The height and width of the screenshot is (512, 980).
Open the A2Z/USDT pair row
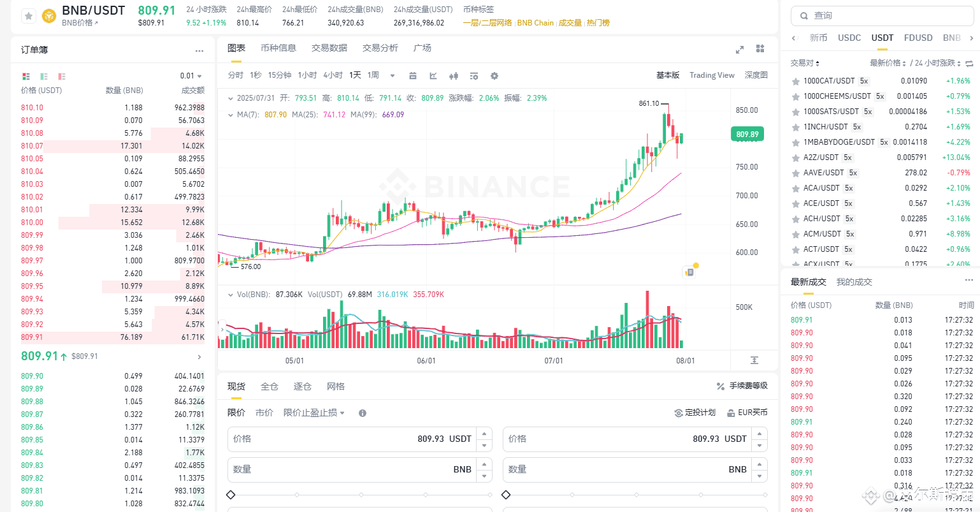pos(881,157)
